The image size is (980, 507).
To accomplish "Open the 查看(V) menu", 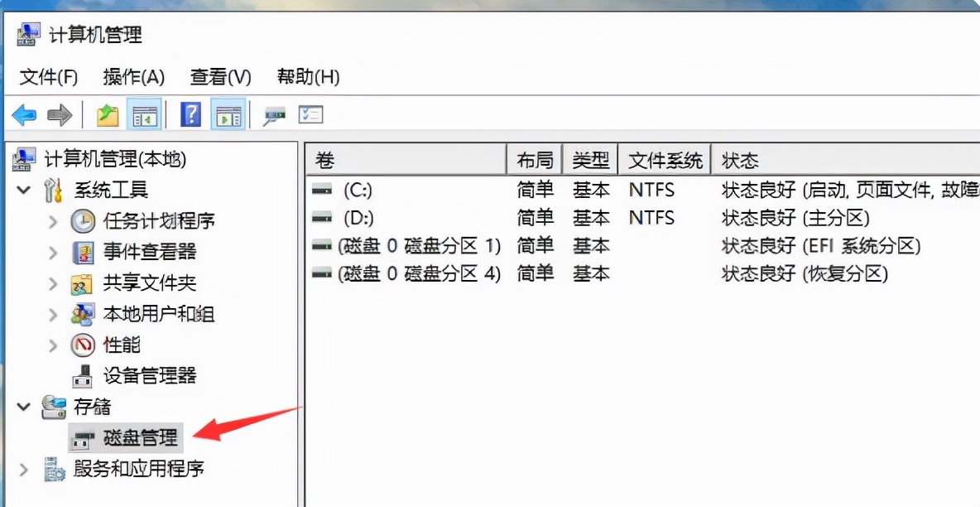I will pos(219,76).
